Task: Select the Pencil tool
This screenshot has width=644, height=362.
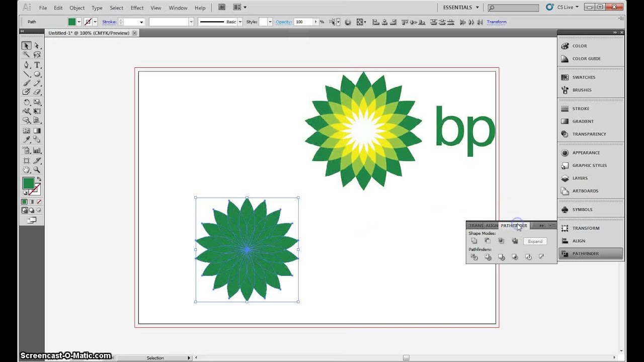Action: pyautogui.click(x=37, y=83)
